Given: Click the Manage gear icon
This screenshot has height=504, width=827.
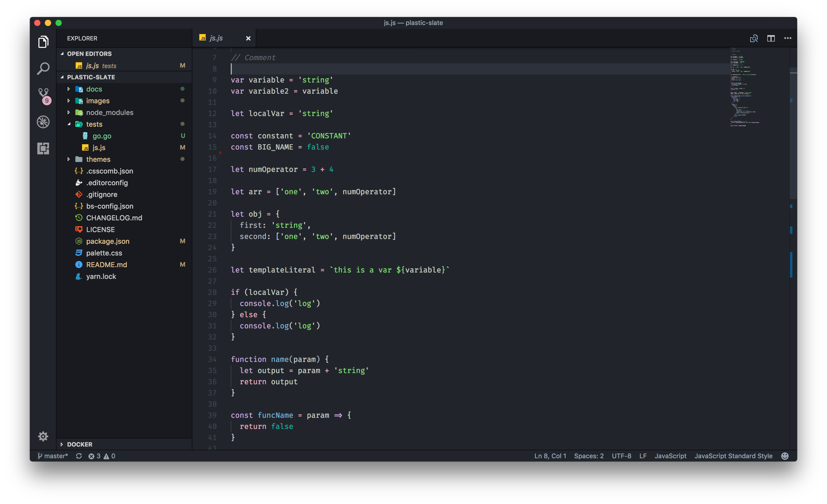Looking at the screenshot, I should 43,436.
